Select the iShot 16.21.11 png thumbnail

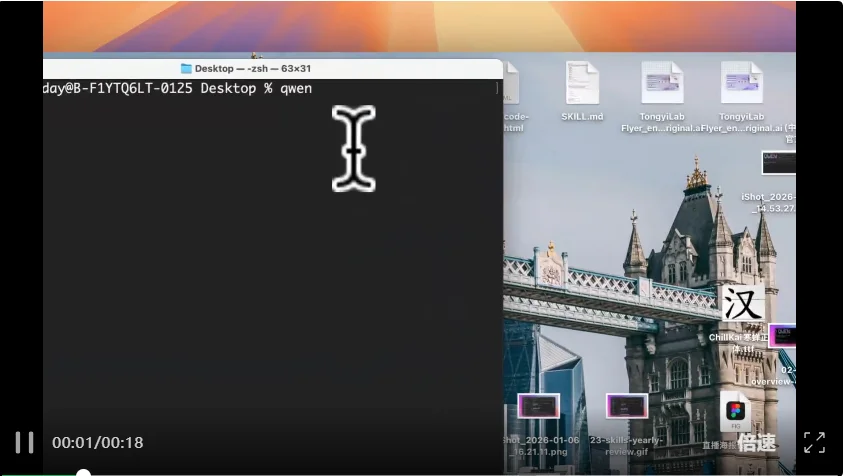[538, 406]
